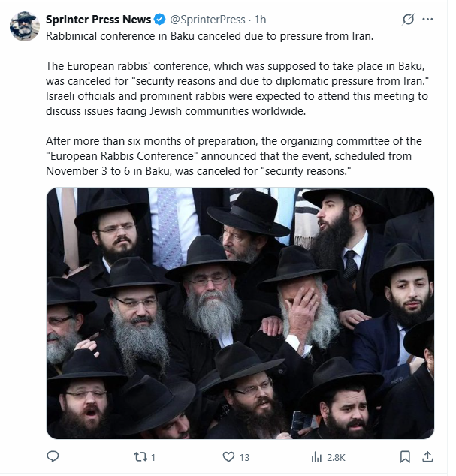Like the post with the heart icon
The height and width of the screenshot is (476, 456).
click(x=228, y=457)
